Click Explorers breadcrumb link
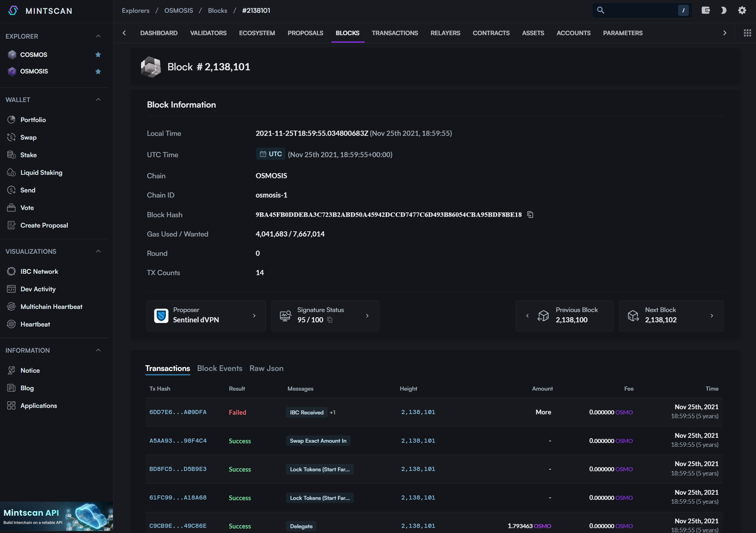Screen dimensions: 756x533 (135, 10)
